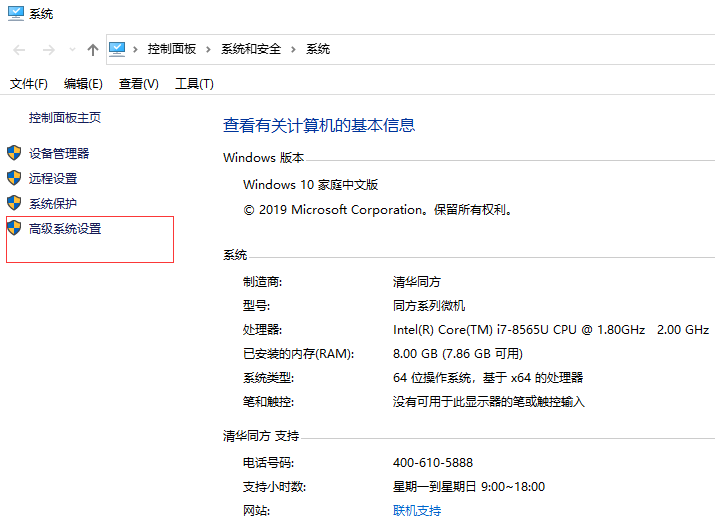Click the 电话号码: label
The width and height of the screenshot is (715, 521).
269,463
